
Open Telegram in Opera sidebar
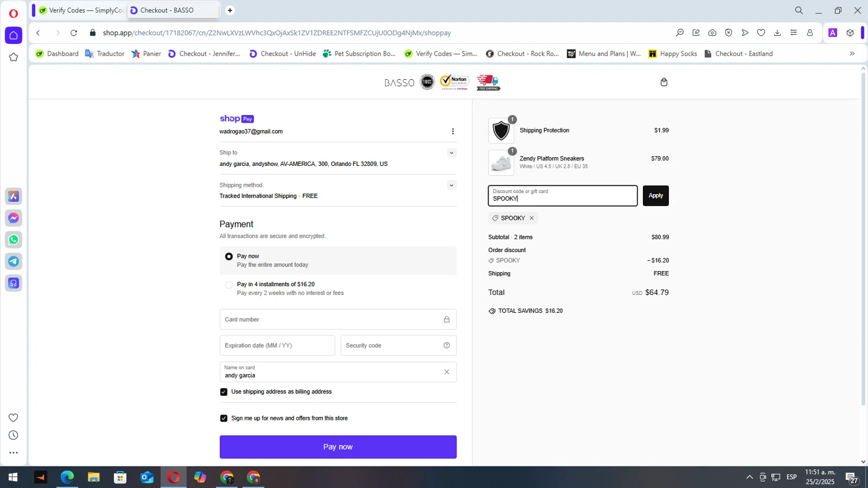point(13,261)
